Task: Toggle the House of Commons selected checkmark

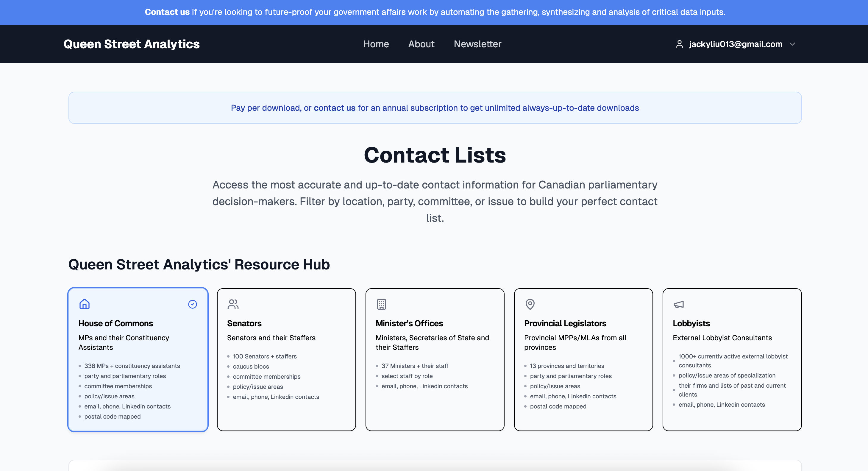Action: coord(192,304)
